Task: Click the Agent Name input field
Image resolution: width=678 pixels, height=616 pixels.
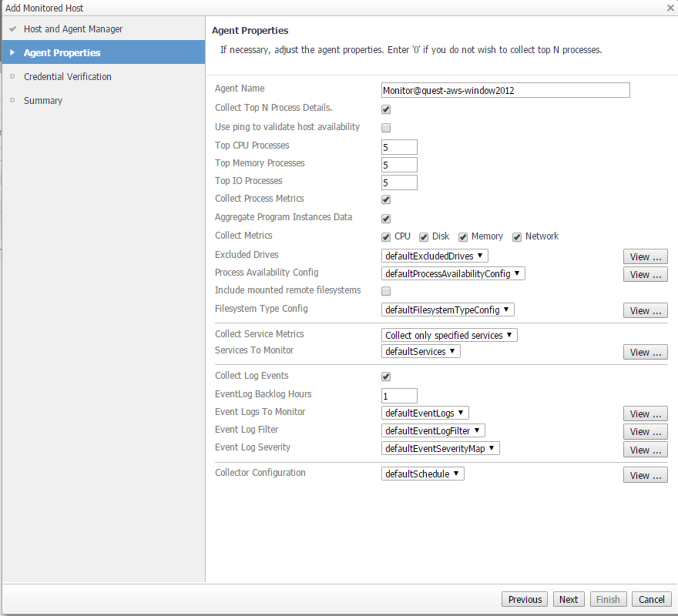Action: click(505, 90)
